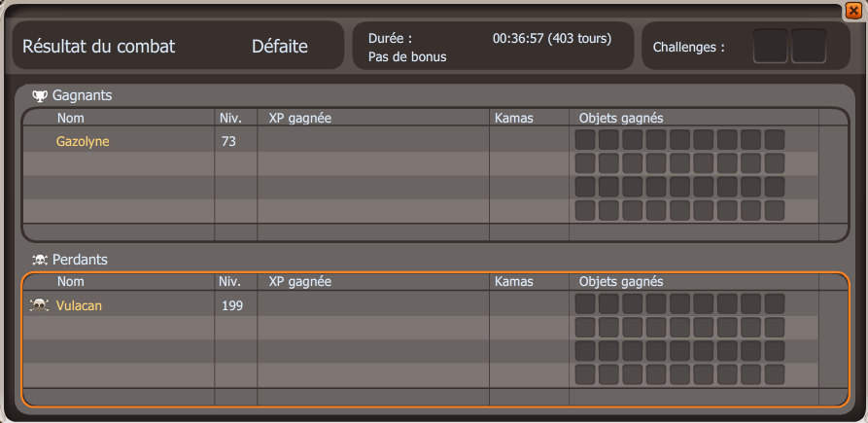The image size is (868, 423).
Task: Click Gazolyne's first item slot
Action: [x=584, y=140]
